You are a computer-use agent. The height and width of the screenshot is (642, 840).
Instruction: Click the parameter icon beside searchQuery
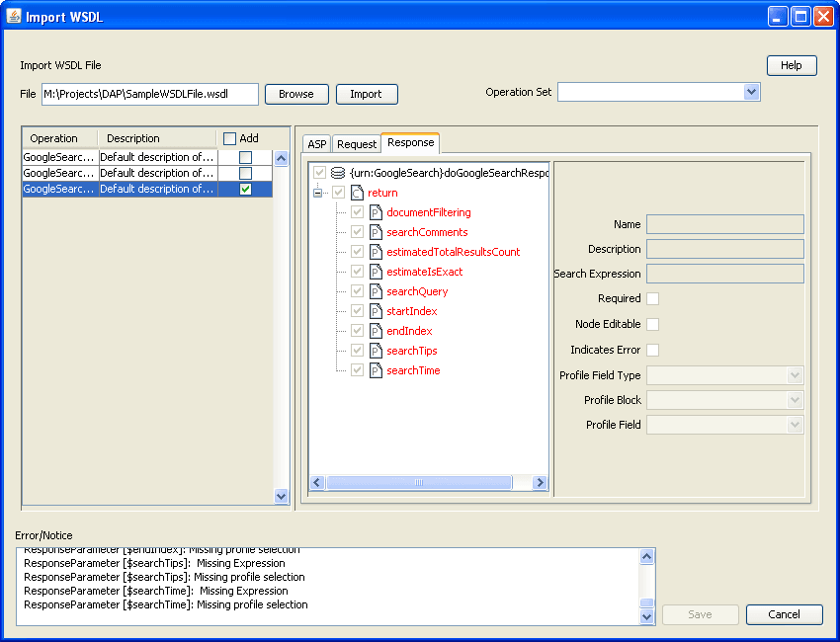[x=377, y=291]
